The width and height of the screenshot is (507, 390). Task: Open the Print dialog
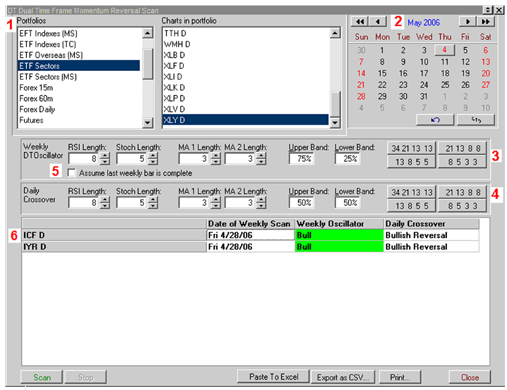coord(400,377)
